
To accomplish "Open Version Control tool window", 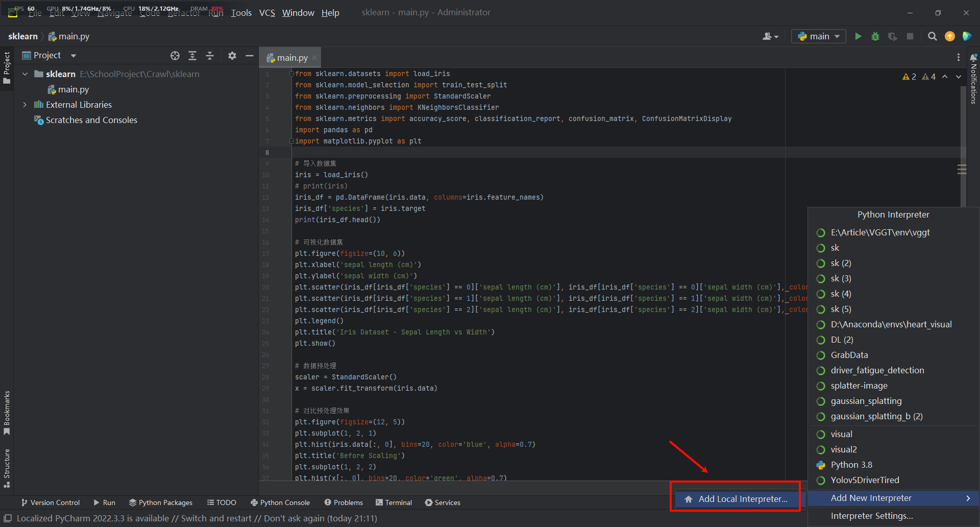I will (51, 502).
